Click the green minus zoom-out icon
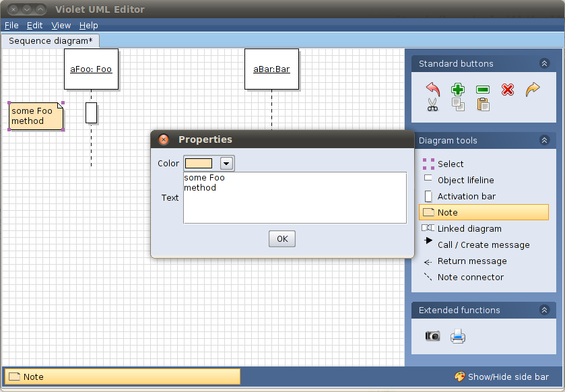Image resolution: width=565 pixels, height=392 pixels. (483, 90)
